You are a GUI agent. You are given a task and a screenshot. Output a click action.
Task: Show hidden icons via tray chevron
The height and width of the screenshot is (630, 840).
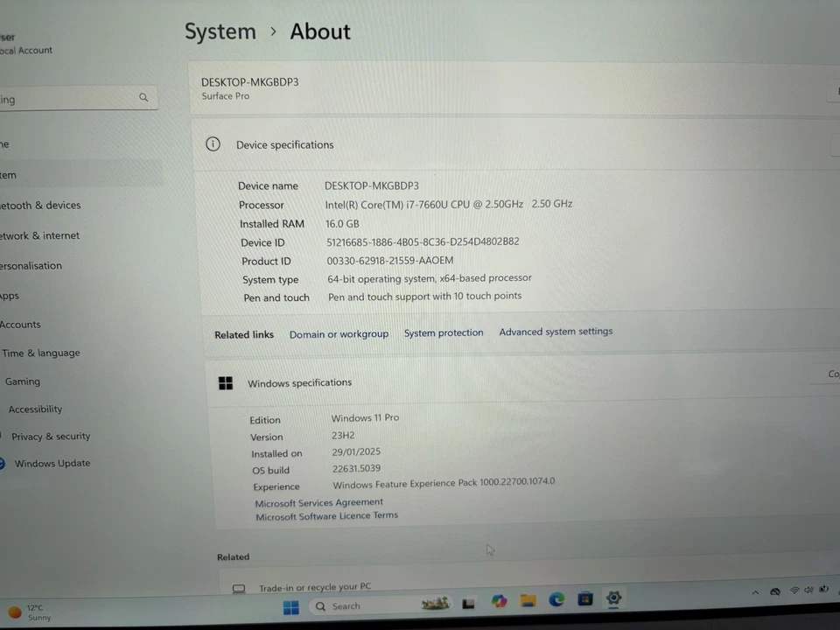755,592
